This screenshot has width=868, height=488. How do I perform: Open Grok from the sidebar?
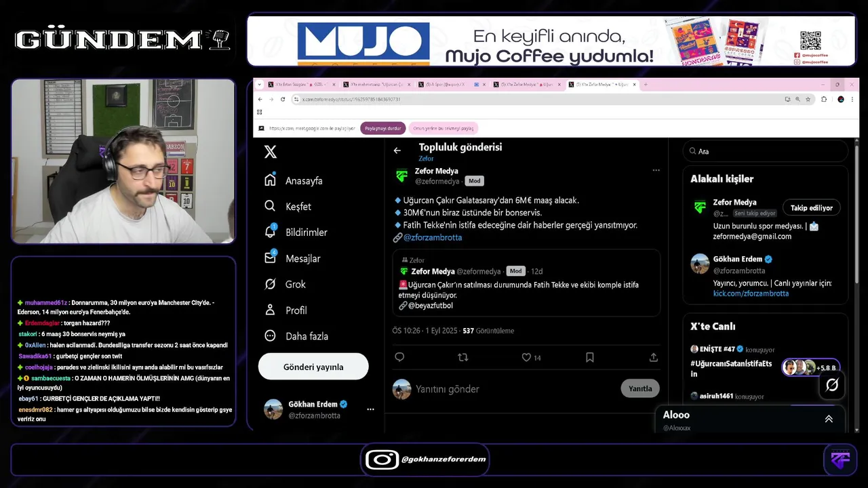click(x=285, y=284)
